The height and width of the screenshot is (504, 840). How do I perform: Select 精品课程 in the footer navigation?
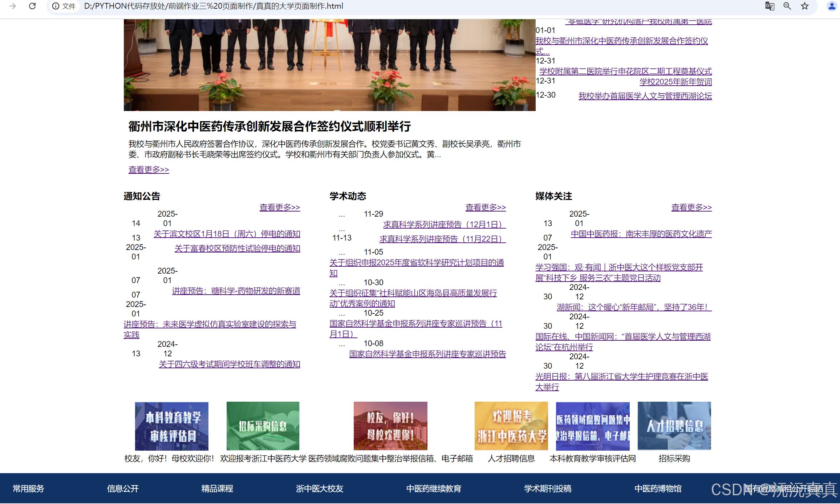217,489
